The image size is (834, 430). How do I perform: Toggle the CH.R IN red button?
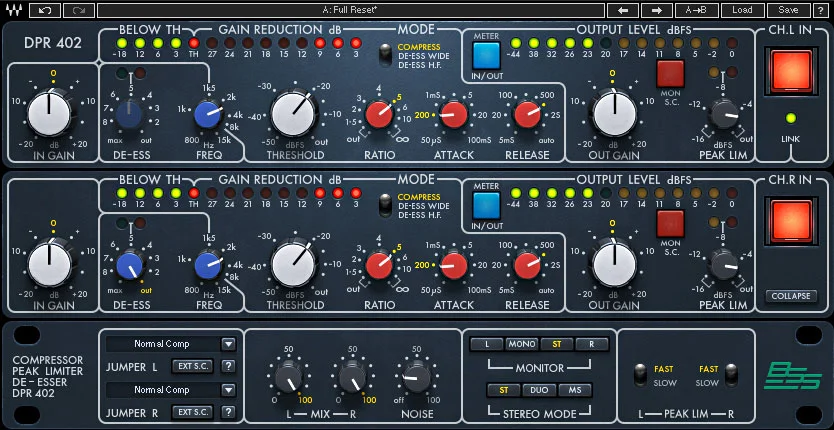(x=792, y=221)
